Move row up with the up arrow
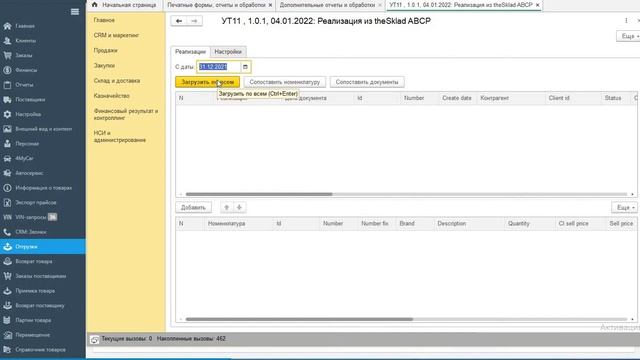 click(227, 207)
